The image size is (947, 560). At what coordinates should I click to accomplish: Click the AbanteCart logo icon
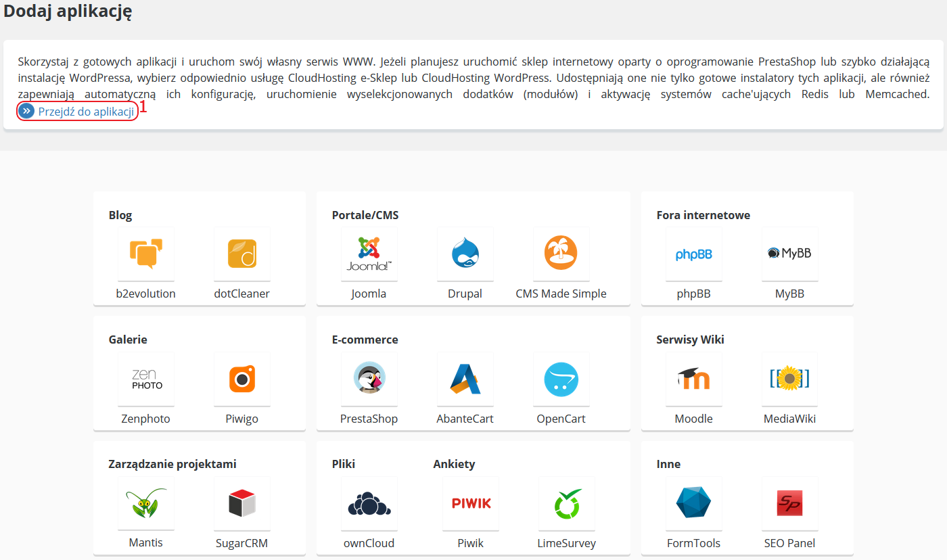465,379
